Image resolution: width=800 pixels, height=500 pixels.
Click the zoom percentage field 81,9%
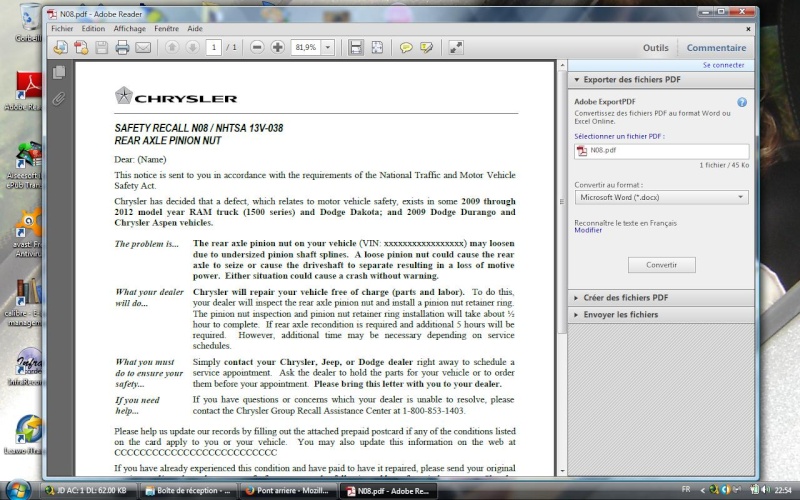coord(306,47)
